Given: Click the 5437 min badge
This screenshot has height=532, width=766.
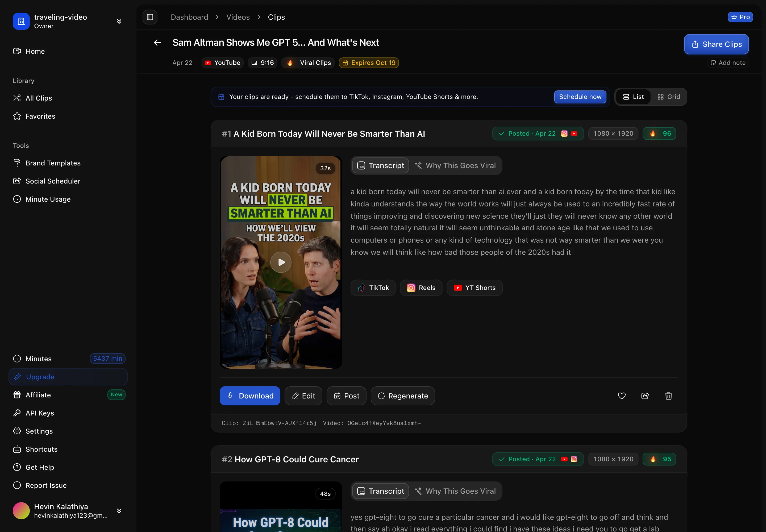Looking at the screenshot, I should pyautogui.click(x=107, y=359).
